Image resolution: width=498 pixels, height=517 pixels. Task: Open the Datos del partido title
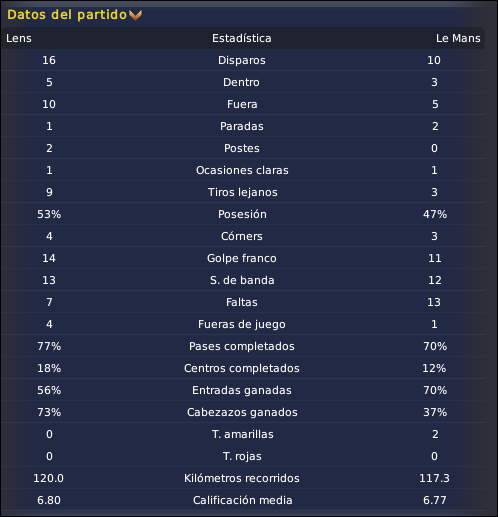point(67,15)
